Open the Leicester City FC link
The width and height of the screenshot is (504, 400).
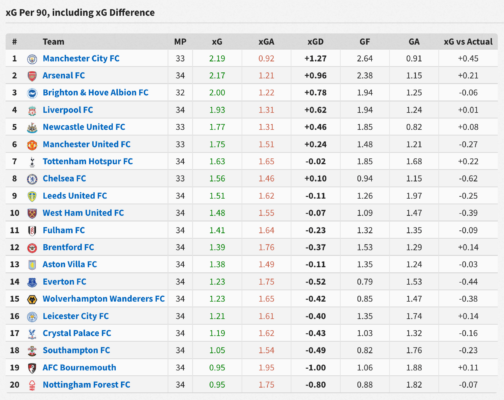(76, 316)
